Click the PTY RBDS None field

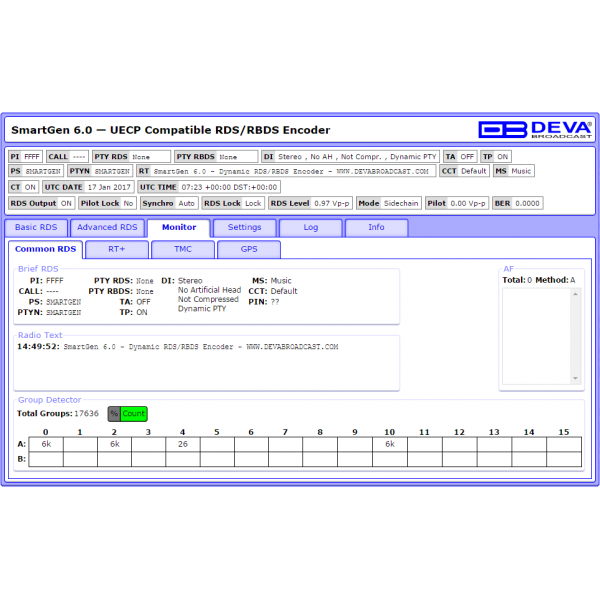[x=216, y=157]
